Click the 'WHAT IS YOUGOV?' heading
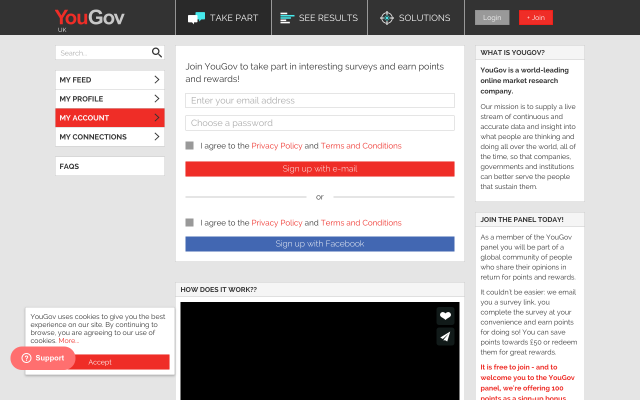Screen dimensions: 640x400 [x=512, y=53]
